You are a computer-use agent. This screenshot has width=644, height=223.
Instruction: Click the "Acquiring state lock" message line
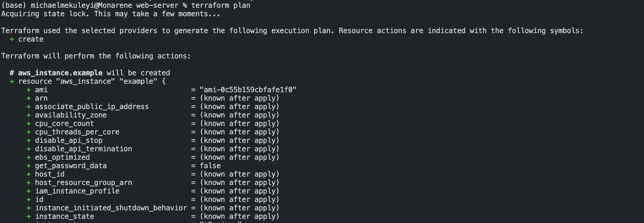[111, 14]
